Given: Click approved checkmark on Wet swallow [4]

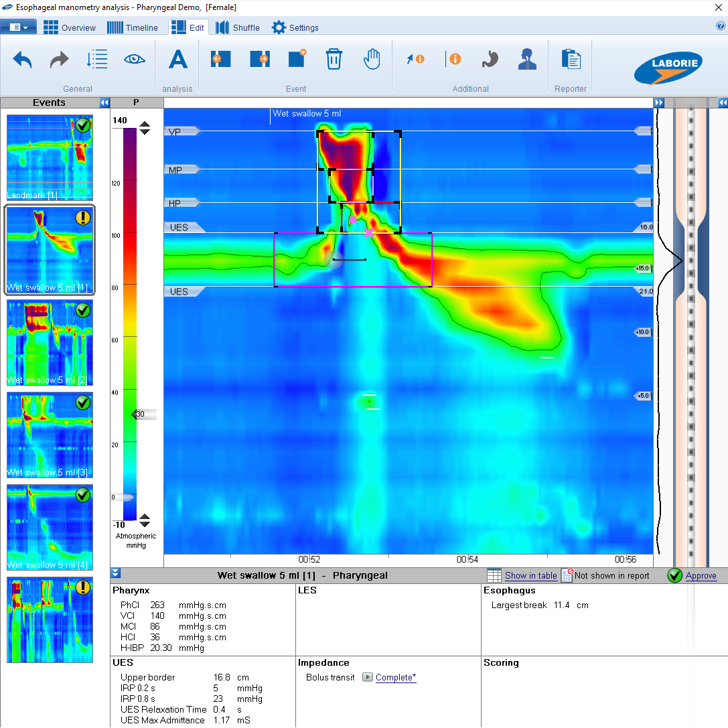Looking at the screenshot, I should point(83,495).
